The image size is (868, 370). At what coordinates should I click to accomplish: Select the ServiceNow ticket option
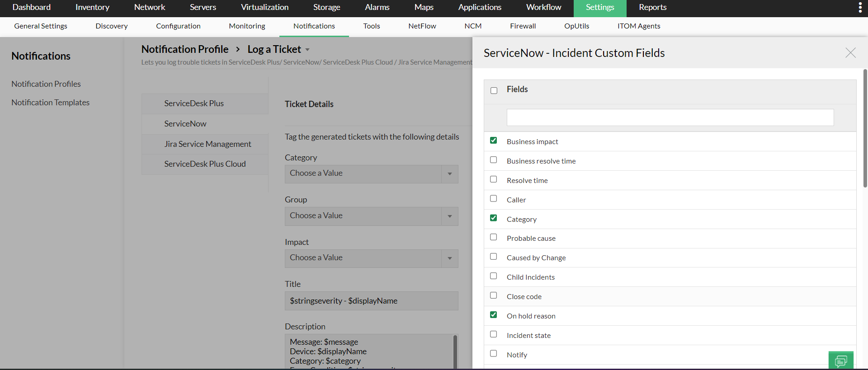[x=205, y=124]
